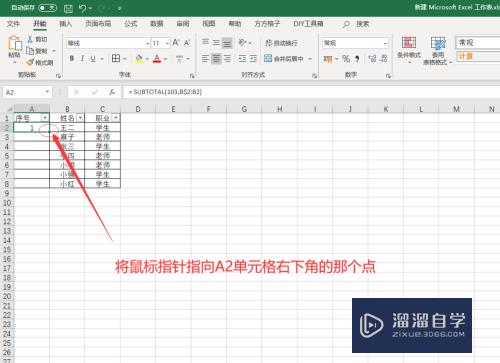Click the formula bar with SUBTOTAL formula
The width and height of the screenshot is (500, 363).
click(x=311, y=92)
